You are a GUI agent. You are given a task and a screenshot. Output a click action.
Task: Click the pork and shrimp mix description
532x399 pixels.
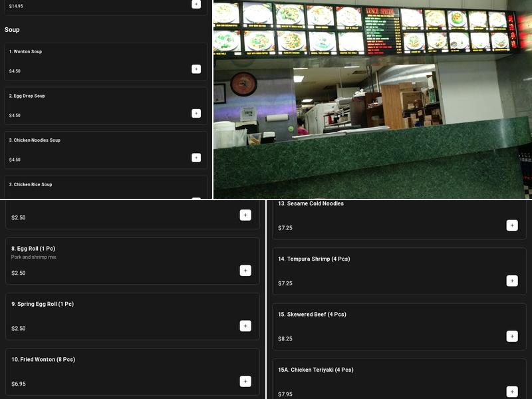pyautogui.click(x=35, y=256)
